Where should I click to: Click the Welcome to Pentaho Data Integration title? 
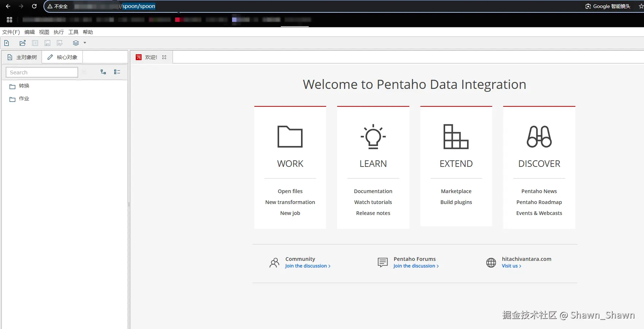(x=414, y=85)
